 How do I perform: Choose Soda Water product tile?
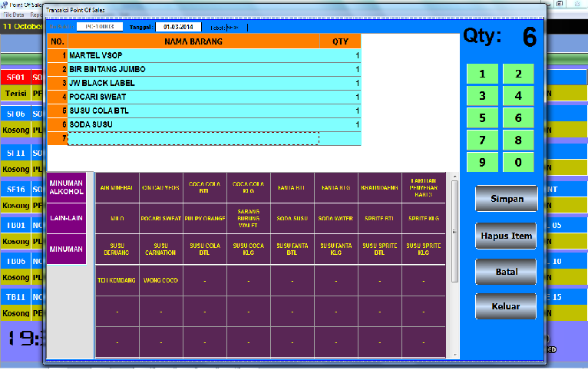tap(335, 218)
